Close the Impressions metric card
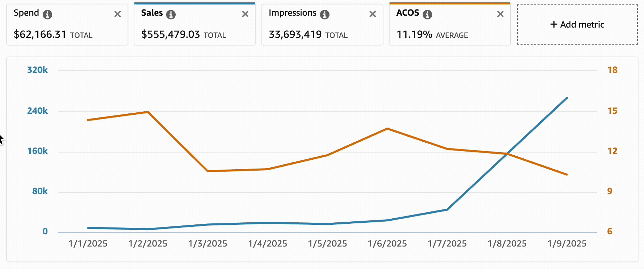The height and width of the screenshot is (269, 644). click(x=372, y=14)
